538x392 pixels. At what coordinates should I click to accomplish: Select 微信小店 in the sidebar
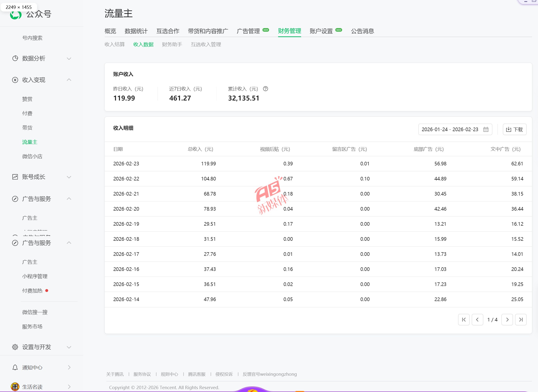point(32,156)
